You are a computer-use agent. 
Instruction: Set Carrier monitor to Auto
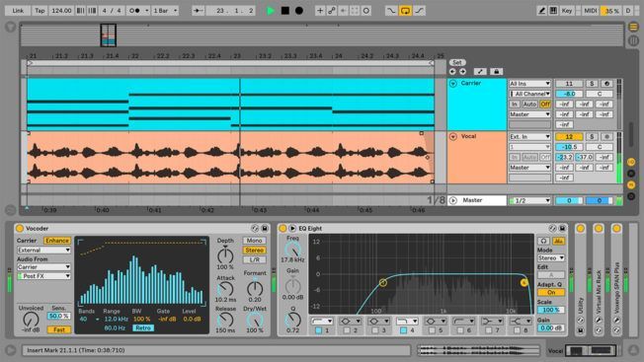[529, 105]
